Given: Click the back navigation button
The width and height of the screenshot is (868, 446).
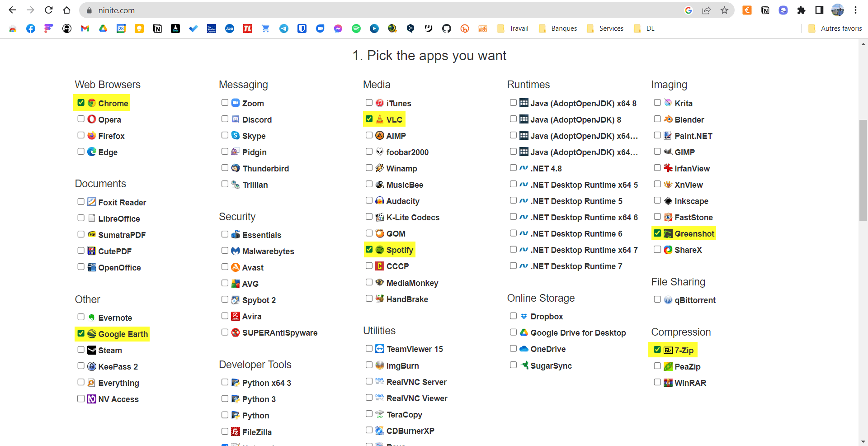Looking at the screenshot, I should pos(12,10).
